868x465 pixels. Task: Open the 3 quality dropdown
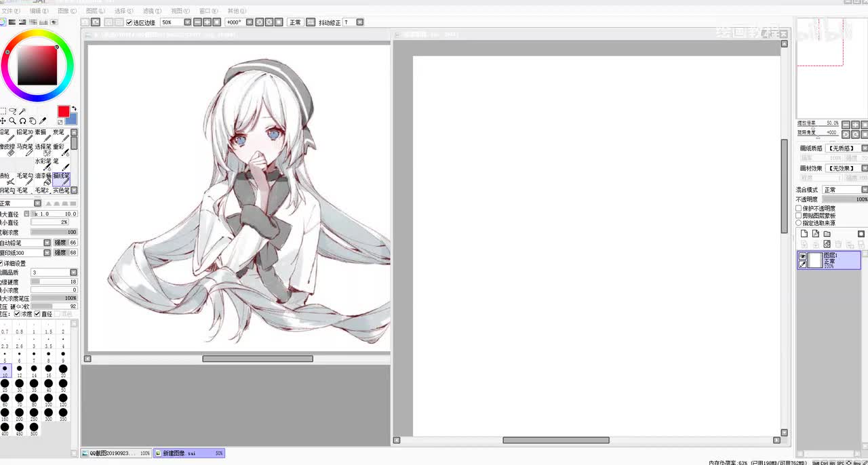tap(74, 272)
